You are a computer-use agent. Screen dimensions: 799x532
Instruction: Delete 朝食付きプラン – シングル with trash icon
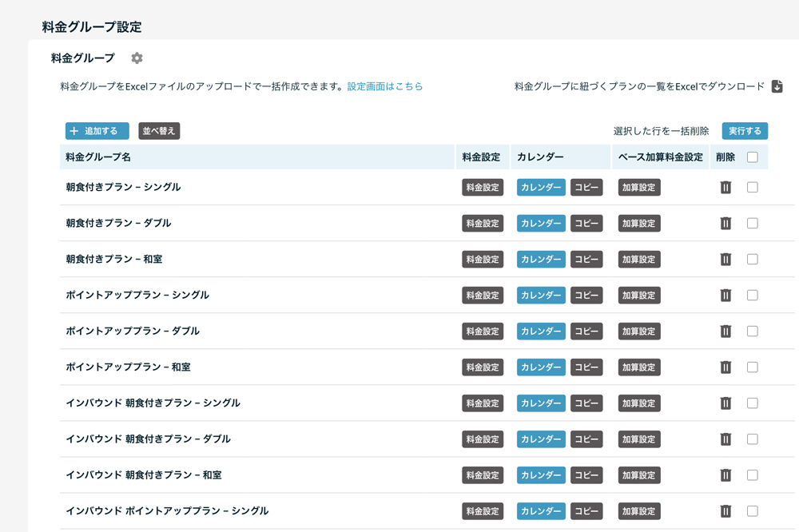pyautogui.click(x=725, y=188)
